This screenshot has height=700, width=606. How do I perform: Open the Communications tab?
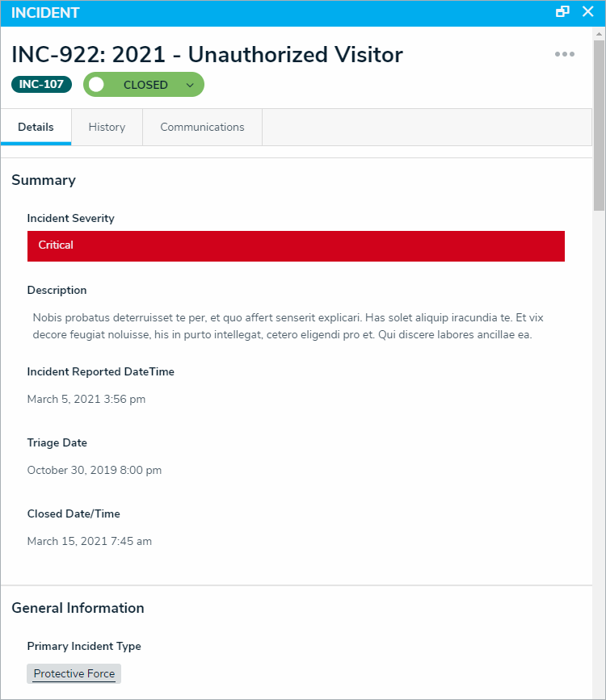tap(202, 127)
